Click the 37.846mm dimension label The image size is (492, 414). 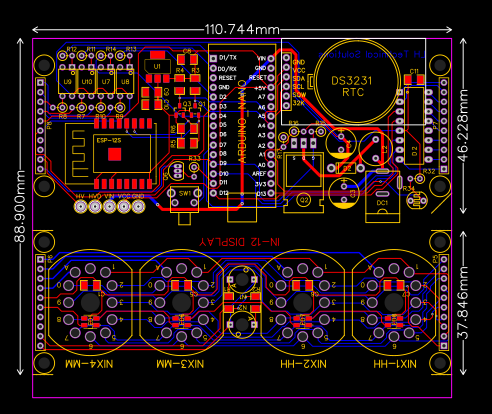coord(463,303)
